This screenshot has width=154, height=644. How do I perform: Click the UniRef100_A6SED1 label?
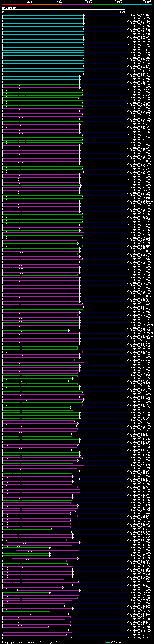click(138, 365)
